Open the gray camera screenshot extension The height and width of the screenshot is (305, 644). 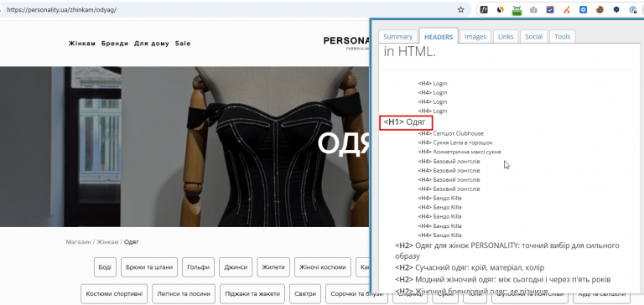pos(533,10)
